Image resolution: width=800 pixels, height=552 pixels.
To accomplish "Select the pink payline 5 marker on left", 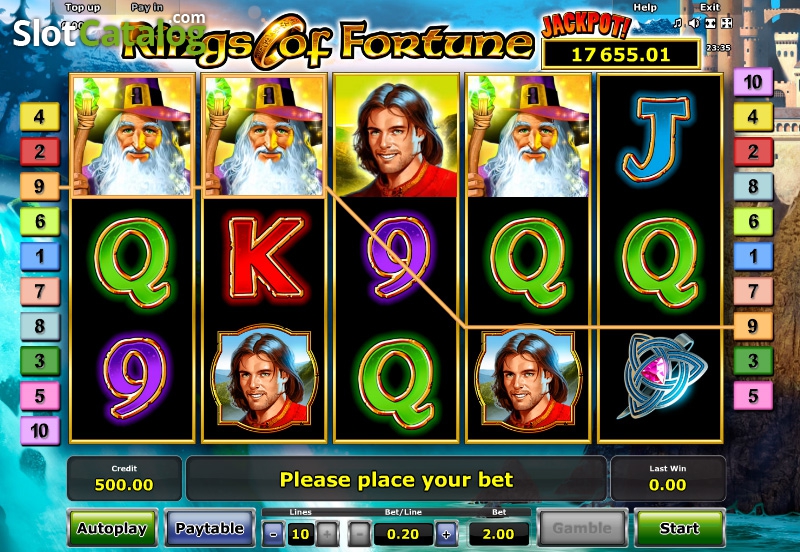I will click(x=40, y=396).
